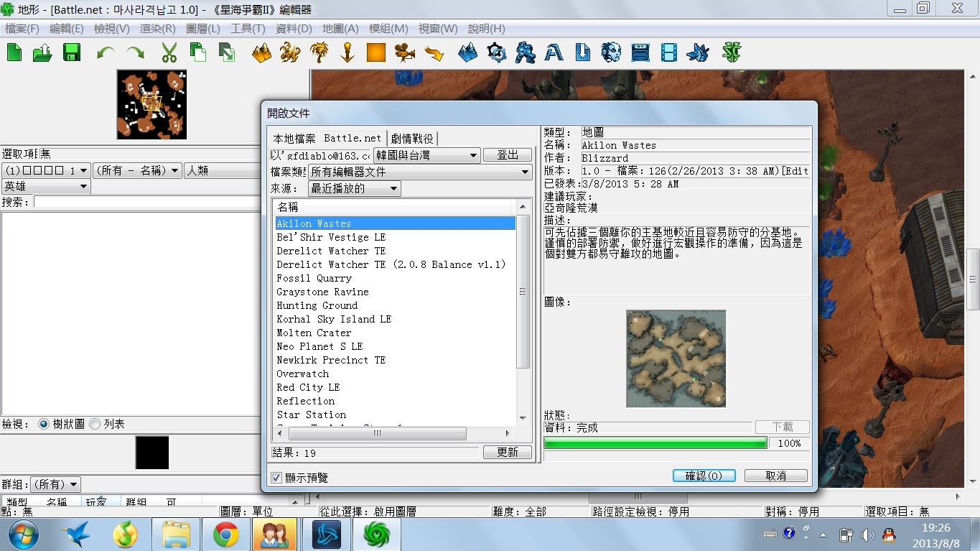The image size is (980, 551).
Task: Open Battle.net from the taskbar
Action: (x=327, y=534)
